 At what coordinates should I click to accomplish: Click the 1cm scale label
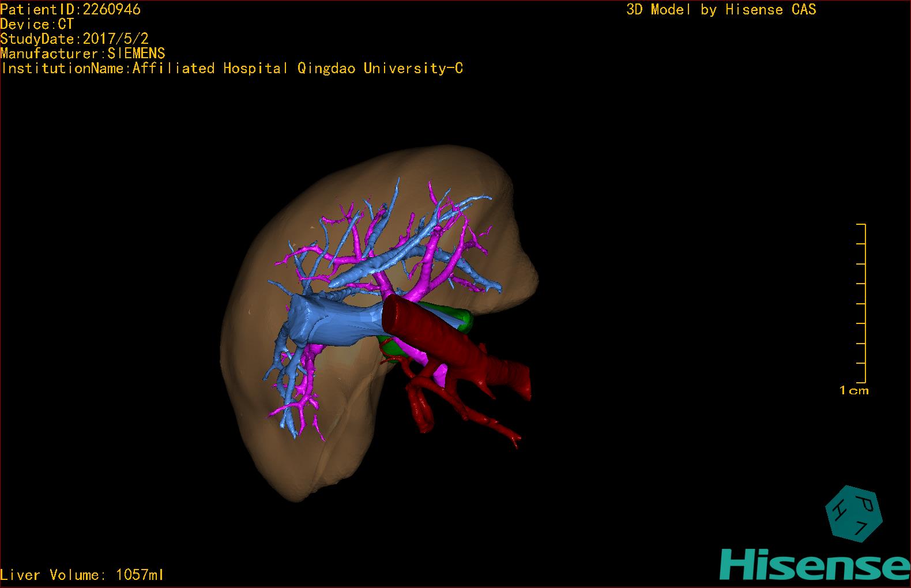tap(853, 391)
